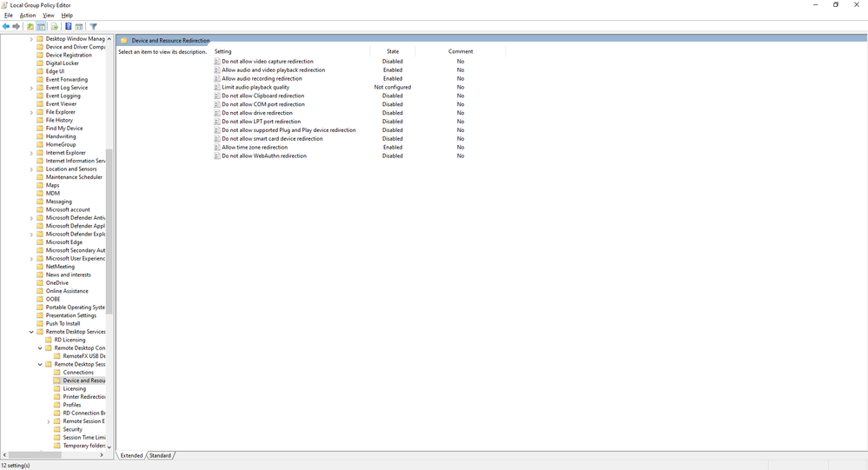Click tree pane scroll-down arrow

click(x=109, y=447)
